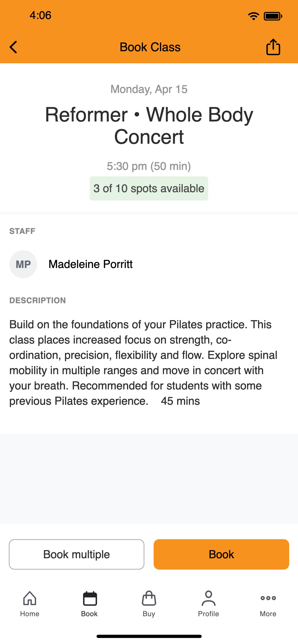Select the Book calendar icon
This screenshot has height=644, width=298.
click(90, 599)
